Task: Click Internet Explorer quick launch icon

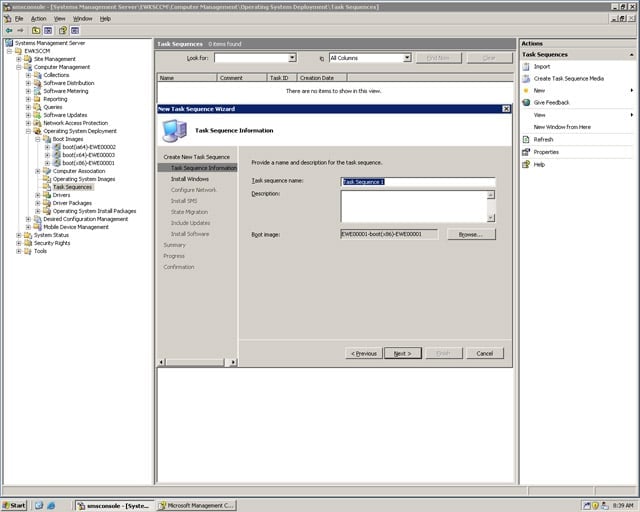Action: pyautogui.click(x=51, y=505)
